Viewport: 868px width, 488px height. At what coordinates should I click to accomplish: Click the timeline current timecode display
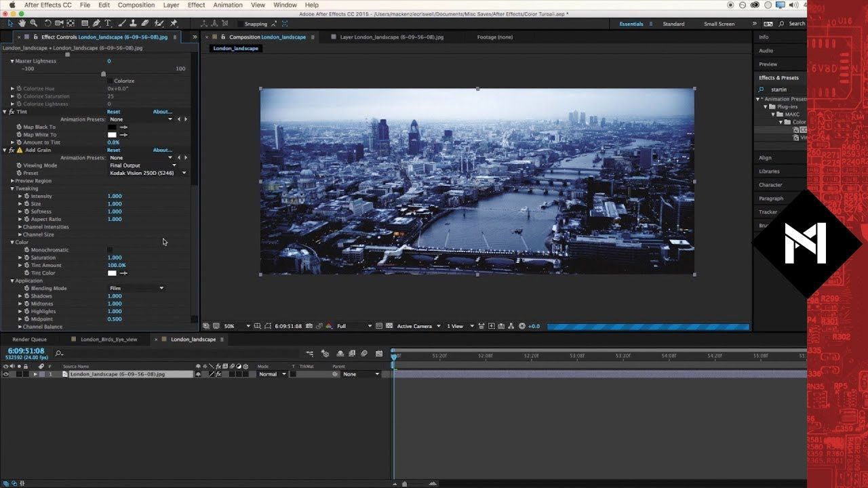(x=26, y=351)
